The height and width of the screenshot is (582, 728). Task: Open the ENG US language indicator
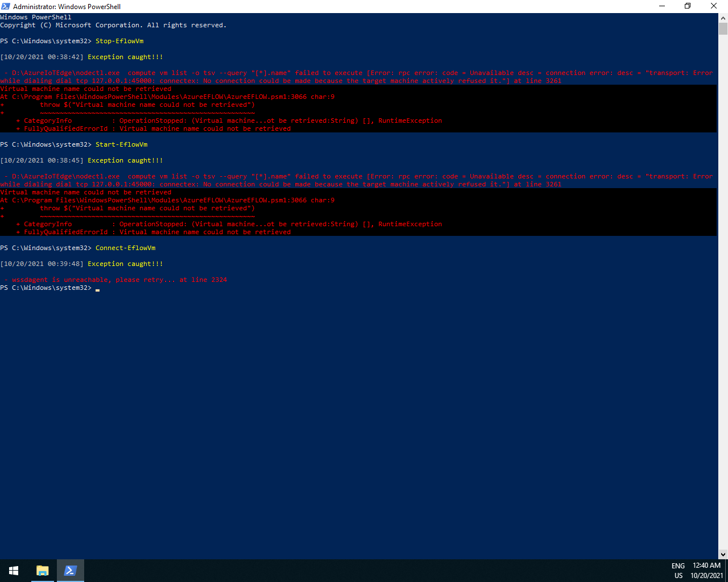(x=678, y=571)
